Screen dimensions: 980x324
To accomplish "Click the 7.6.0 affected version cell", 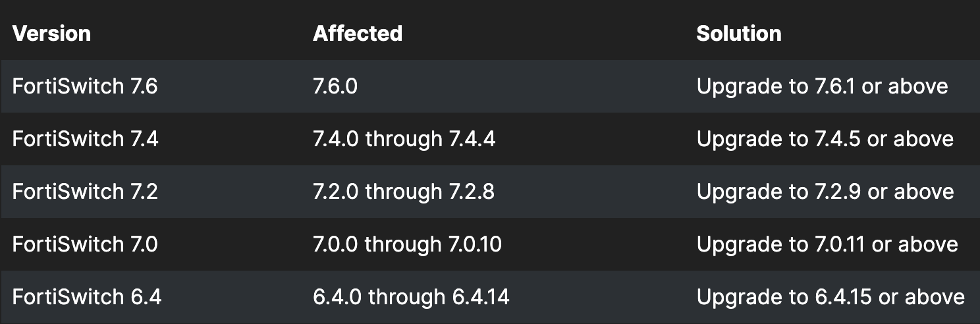I will (335, 86).
